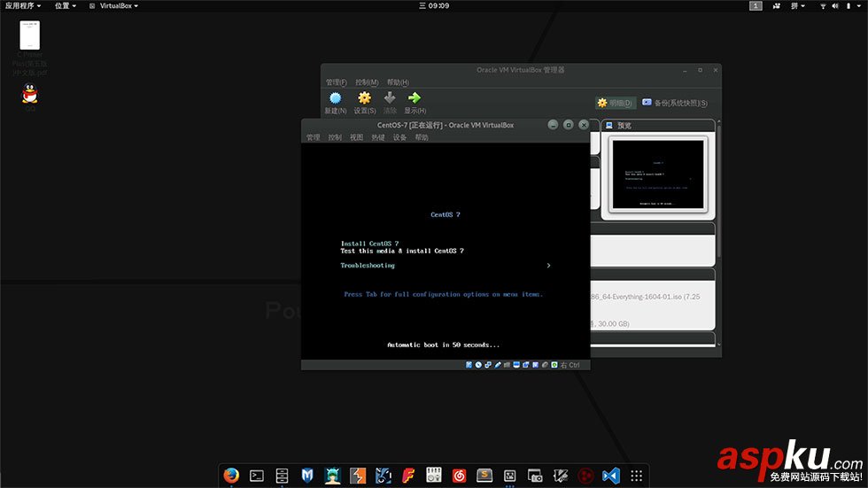868x488 pixels.
Task: Open 控制(M) menu in VirtualBox Manager
Action: click(367, 82)
